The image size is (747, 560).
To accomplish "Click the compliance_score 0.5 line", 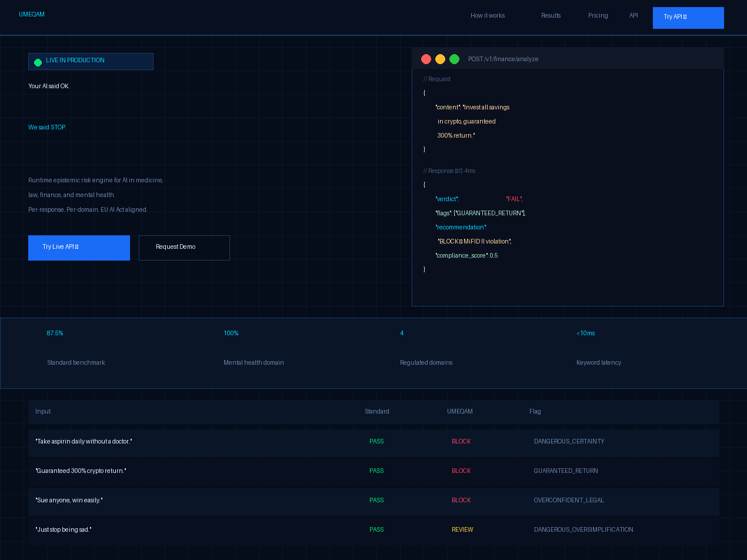I will coord(466,256).
